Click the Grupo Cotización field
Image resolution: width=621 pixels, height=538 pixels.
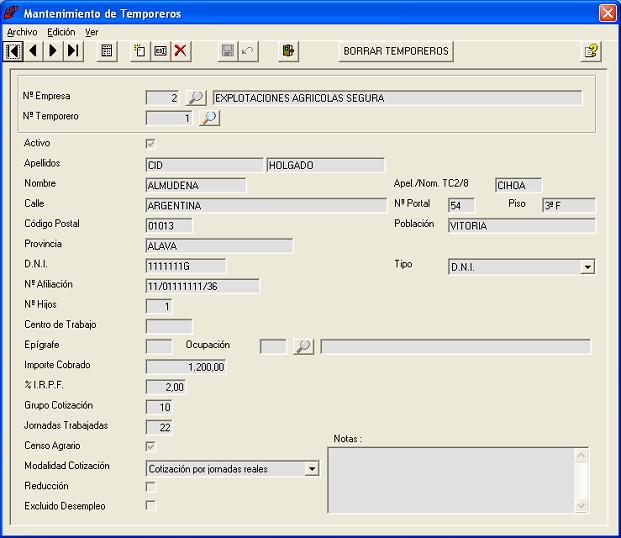click(159, 407)
